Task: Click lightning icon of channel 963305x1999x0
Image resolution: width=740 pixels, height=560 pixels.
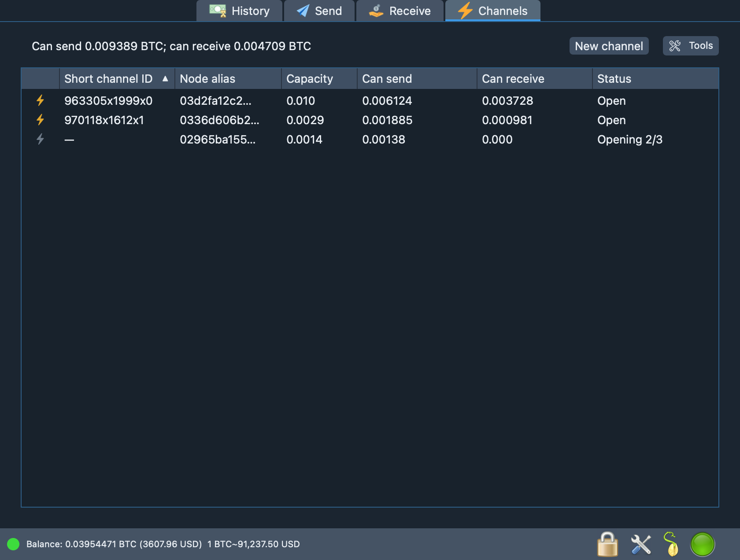Action: pos(40,100)
